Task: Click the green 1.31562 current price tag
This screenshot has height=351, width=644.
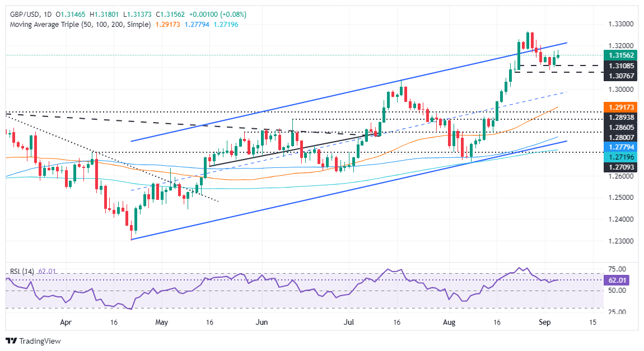Action: click(x=622, y=55)
